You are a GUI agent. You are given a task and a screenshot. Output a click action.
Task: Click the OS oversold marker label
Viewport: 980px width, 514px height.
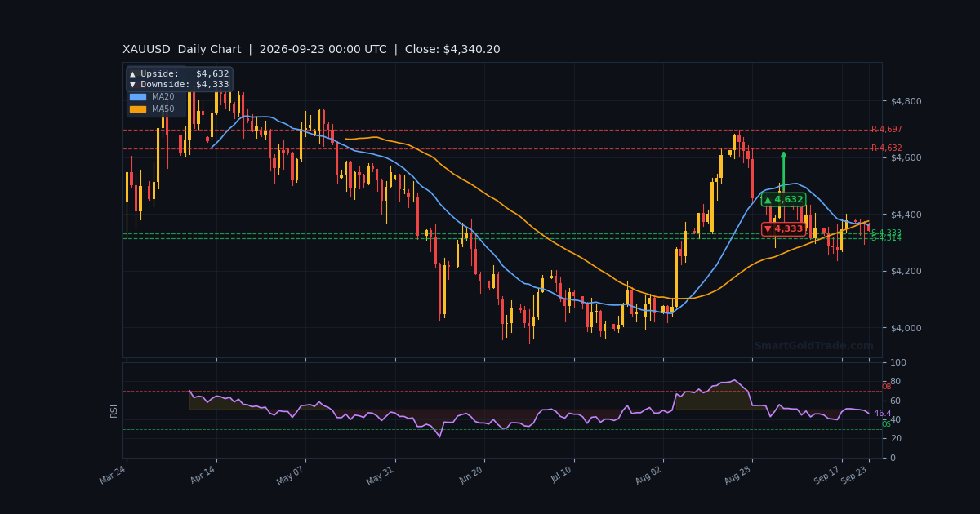pyautogui.click(x=886, y=424)
